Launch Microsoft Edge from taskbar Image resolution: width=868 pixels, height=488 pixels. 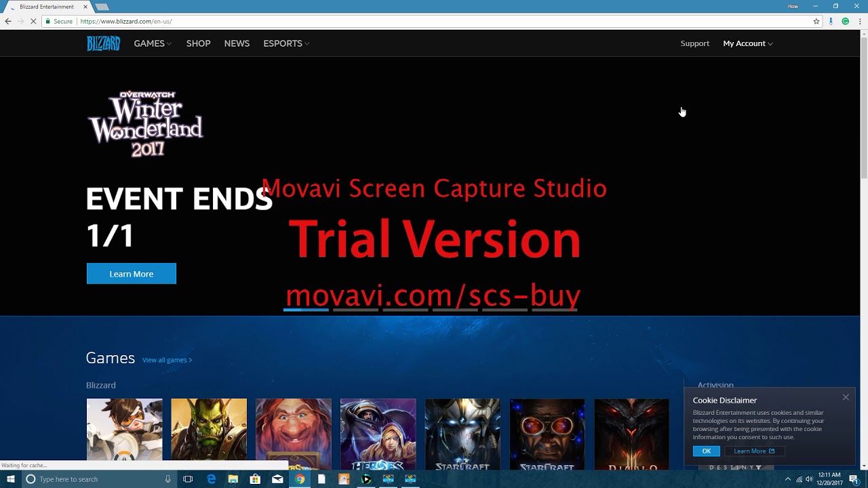211,479
